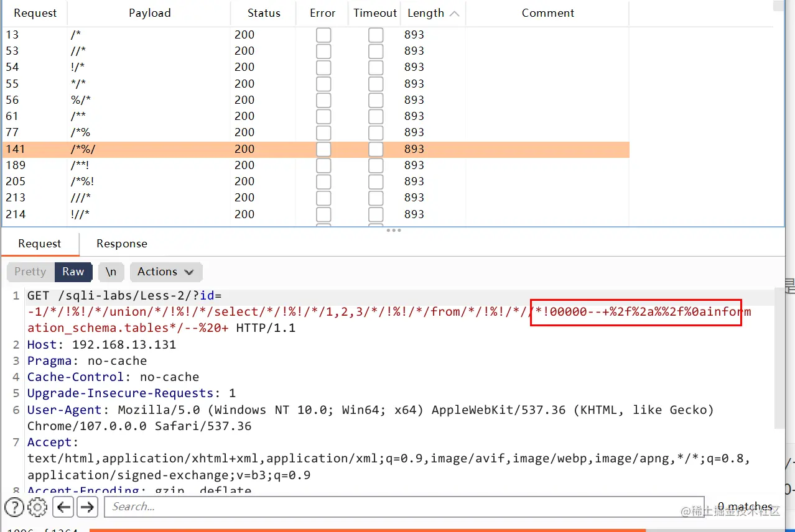Open the help question mark icon

point(14,507)
